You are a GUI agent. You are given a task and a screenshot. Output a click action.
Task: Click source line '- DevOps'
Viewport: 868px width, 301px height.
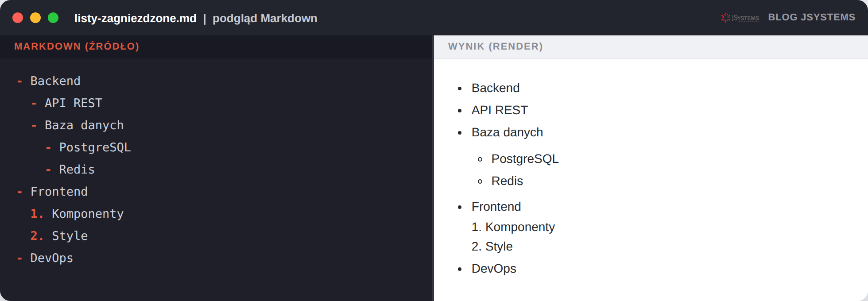45,258
